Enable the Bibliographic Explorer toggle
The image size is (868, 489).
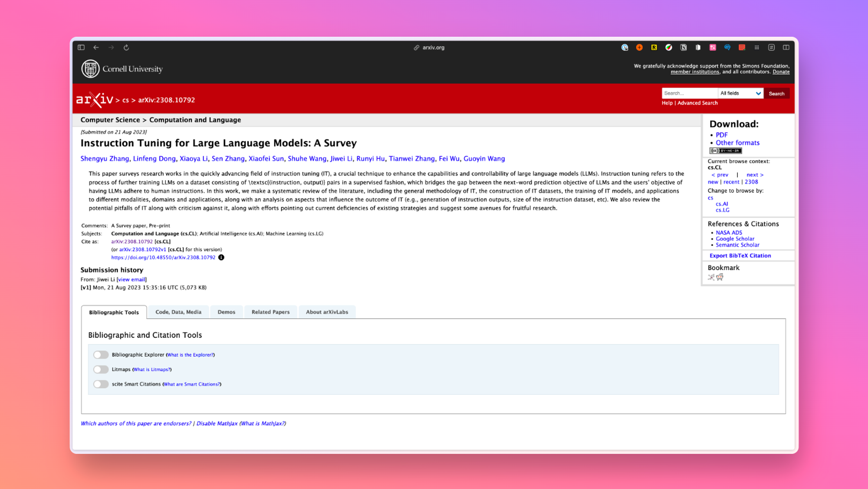tap(101, 355)
